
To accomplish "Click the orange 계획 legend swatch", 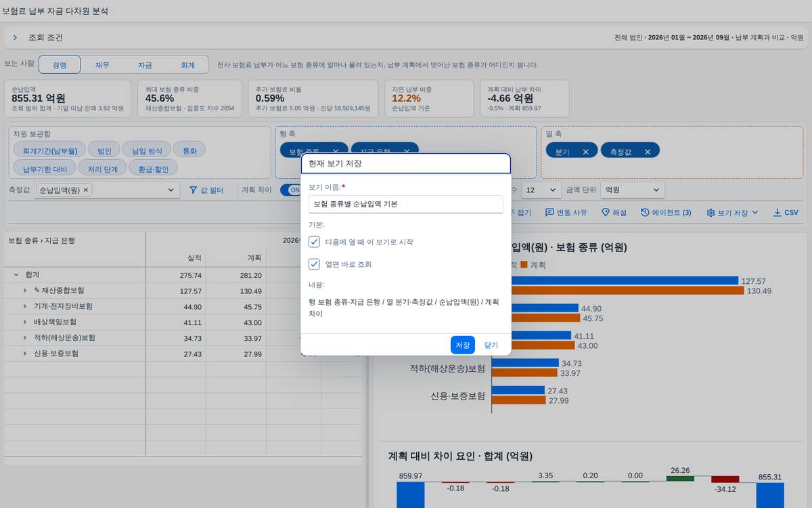I will [524, 264].
